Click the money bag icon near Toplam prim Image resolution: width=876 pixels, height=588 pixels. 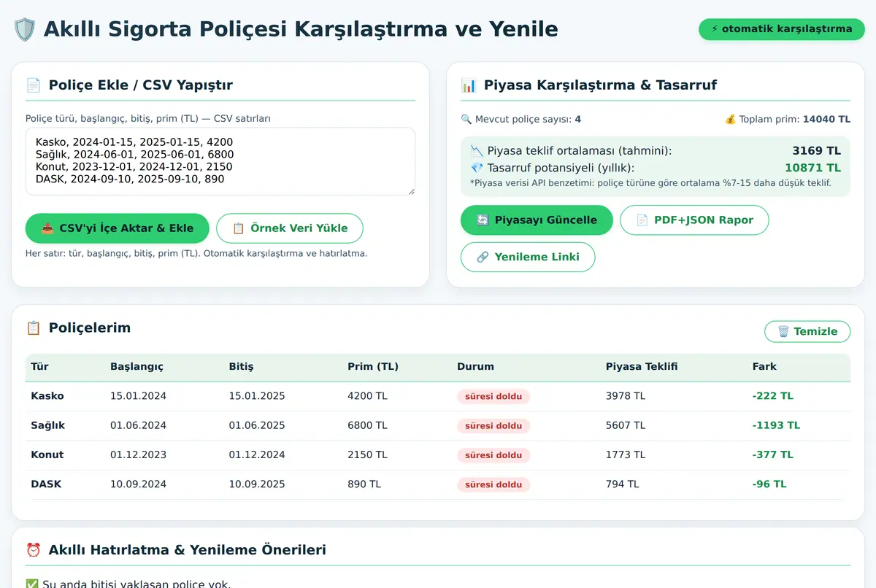(x=730, y=120)
